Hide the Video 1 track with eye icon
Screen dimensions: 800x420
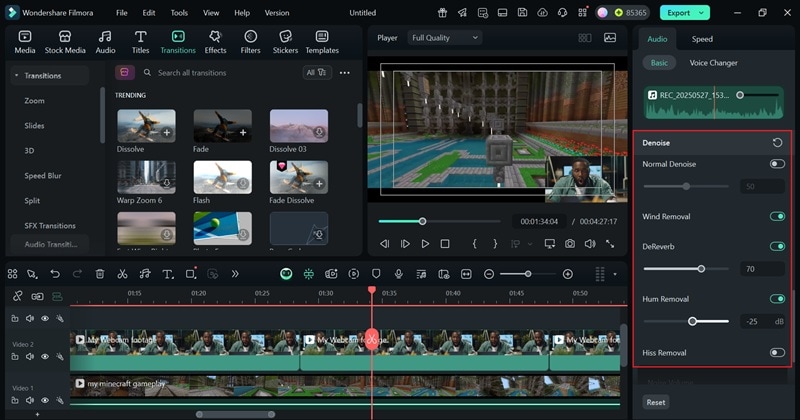[45, 401]
